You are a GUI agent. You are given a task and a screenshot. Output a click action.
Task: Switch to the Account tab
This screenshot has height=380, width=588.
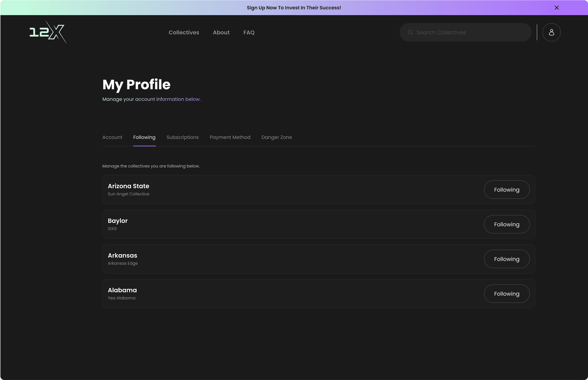coord(112,137)
